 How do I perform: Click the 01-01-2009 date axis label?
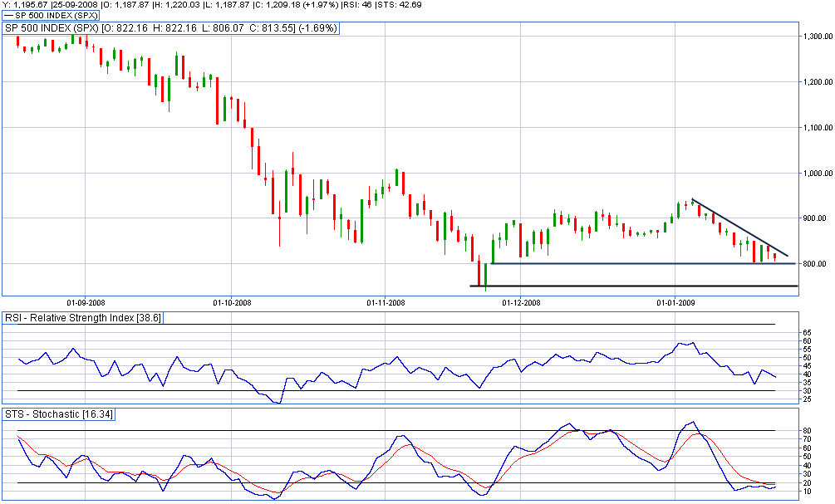(675, 302)
